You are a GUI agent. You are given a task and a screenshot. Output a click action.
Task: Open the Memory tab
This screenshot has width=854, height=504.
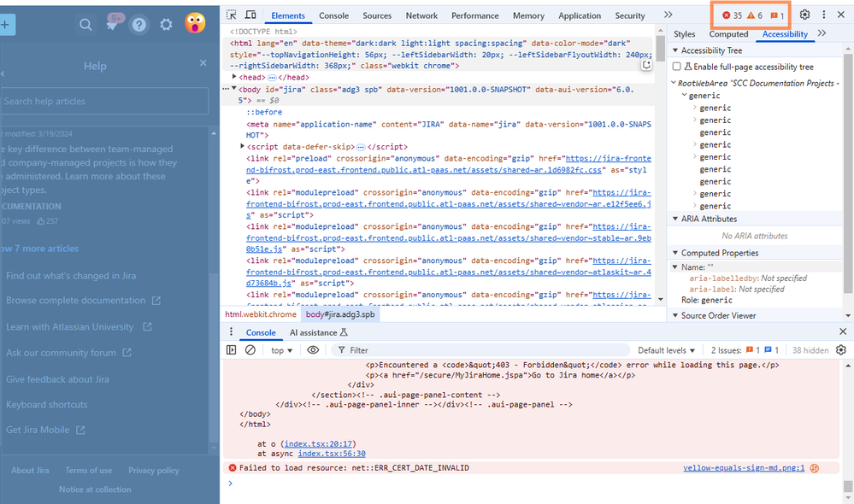(x=528, y=15)
